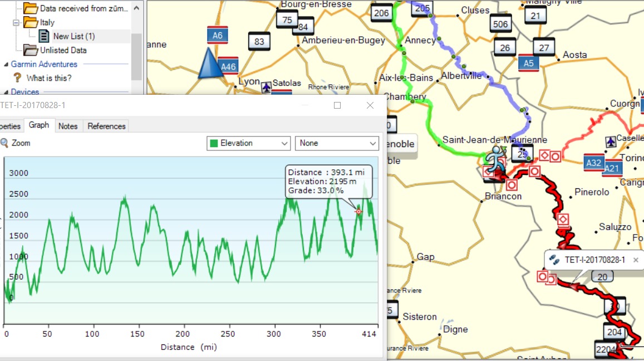Click the A5 highway shield near Aosta
This screenshot has width=644, height=361.
click(529, 64)
